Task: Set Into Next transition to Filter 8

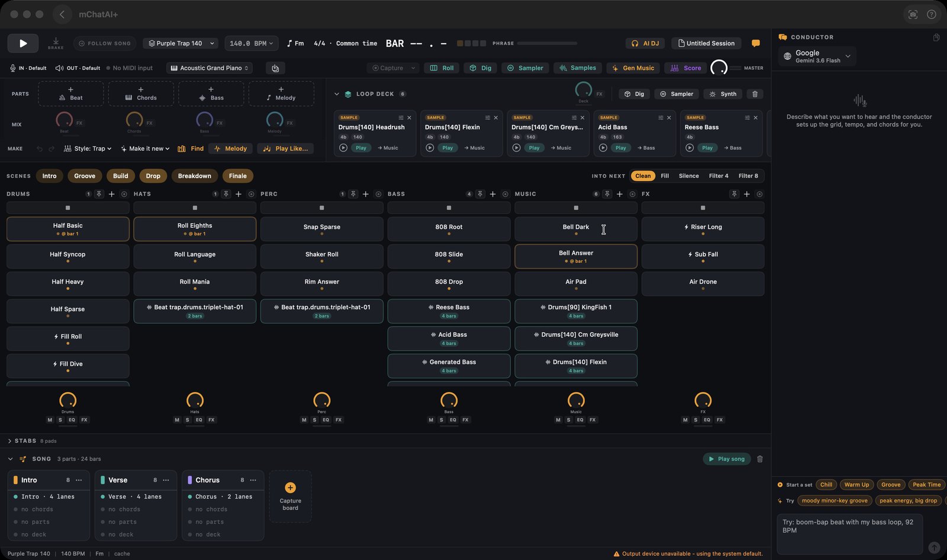Action: (x=748, y=176)
